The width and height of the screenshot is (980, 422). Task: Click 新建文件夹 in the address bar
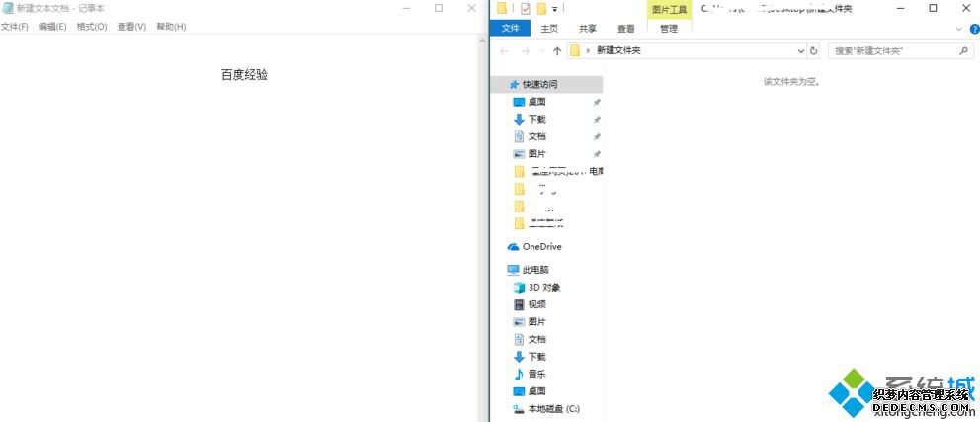pyautogui.click(x=618, y=51)
